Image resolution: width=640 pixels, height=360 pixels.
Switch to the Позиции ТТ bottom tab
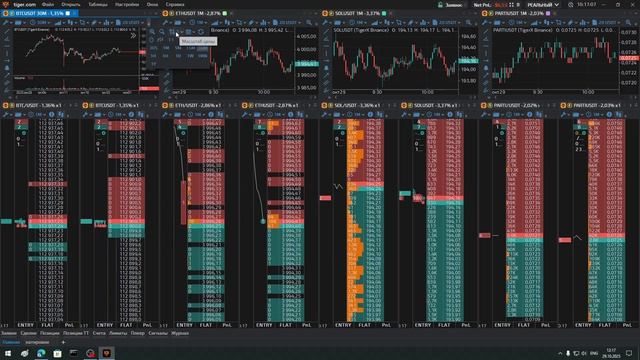point(76,333)
